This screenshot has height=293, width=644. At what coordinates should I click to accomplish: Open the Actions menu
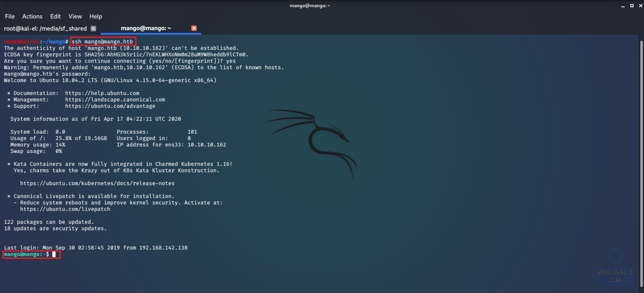pos(32,17)
